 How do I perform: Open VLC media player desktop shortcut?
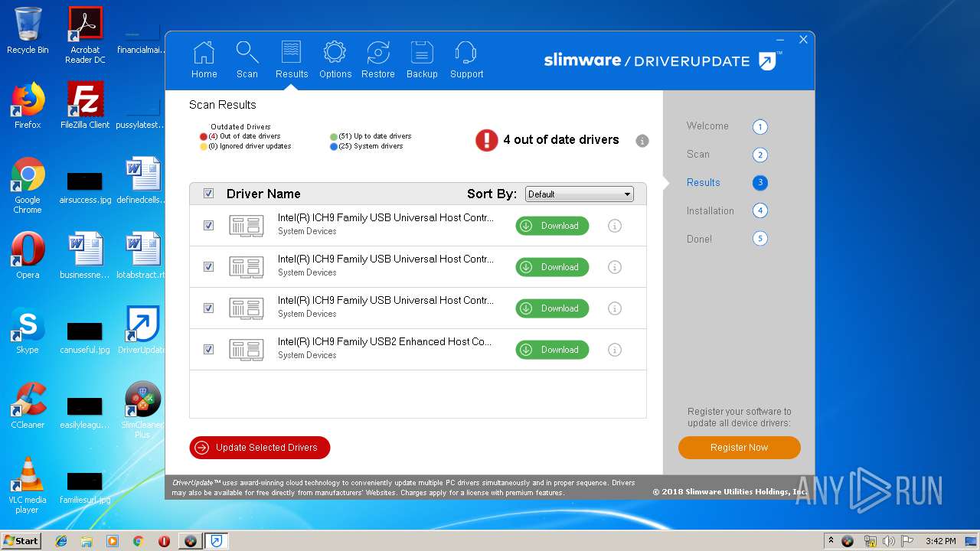point(28,485)
